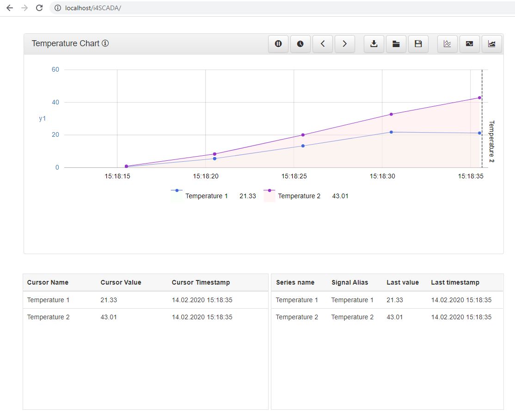Viewport: 515px width, 420px height.
Task: Step forward with the right arrow
Action: 344,43
